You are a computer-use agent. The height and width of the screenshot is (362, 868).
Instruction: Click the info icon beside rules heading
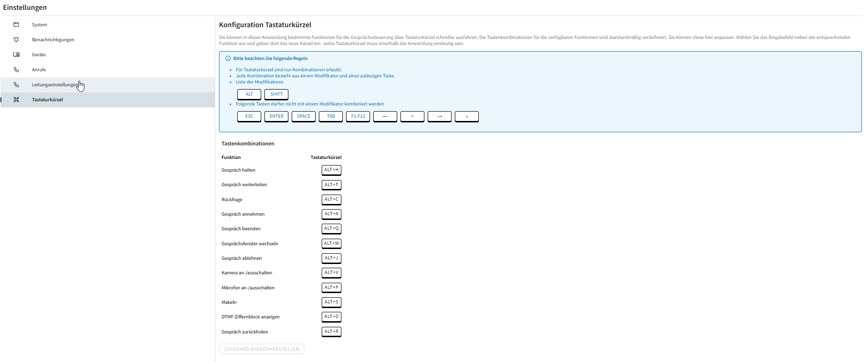point(228,59)
